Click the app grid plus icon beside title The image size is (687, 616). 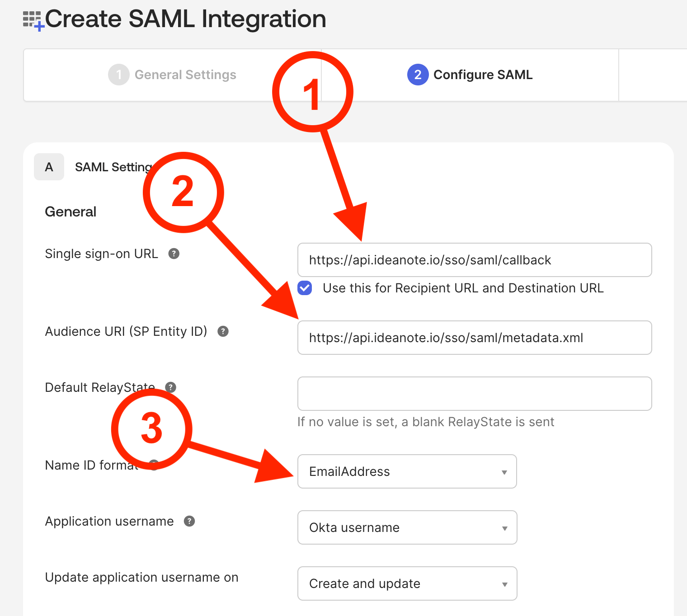[x=33, y=21]
